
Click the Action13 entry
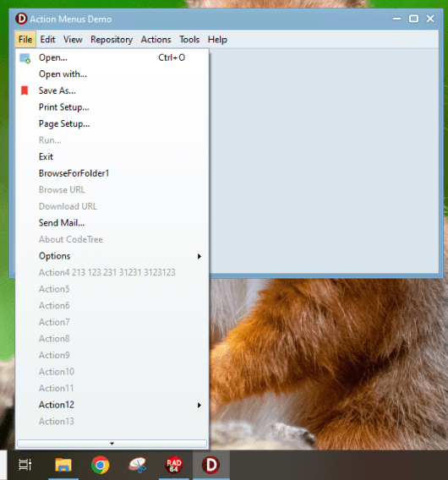[112, 421]
